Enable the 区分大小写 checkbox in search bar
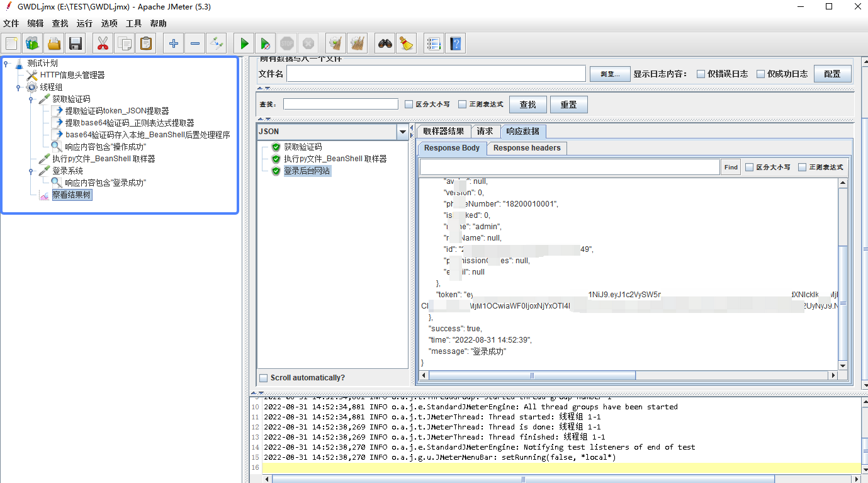This screenshot has height=483, width=868. coord(408,104)
